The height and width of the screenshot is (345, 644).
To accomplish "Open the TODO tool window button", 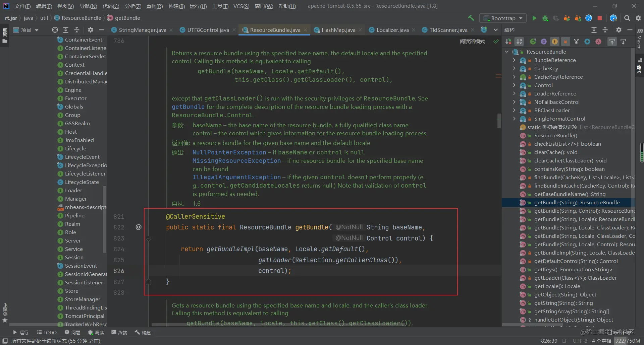I will (x=47, y=332).
